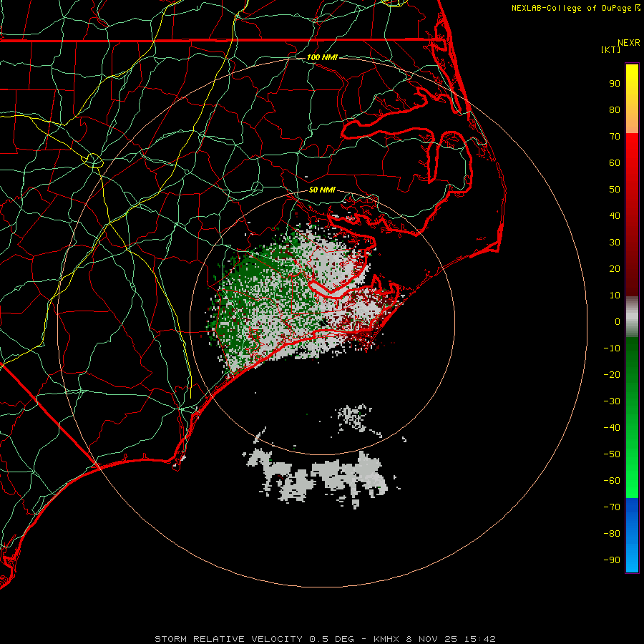Viewport: 644px width, 644px height.
Task: Click the 60 value on velocity scale
Action: click(615, 163)
